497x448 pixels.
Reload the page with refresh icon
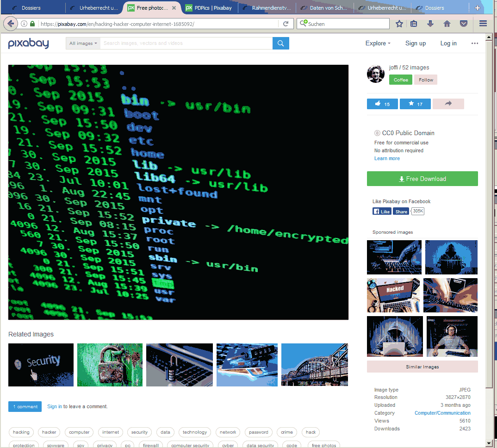pos(286,24)
